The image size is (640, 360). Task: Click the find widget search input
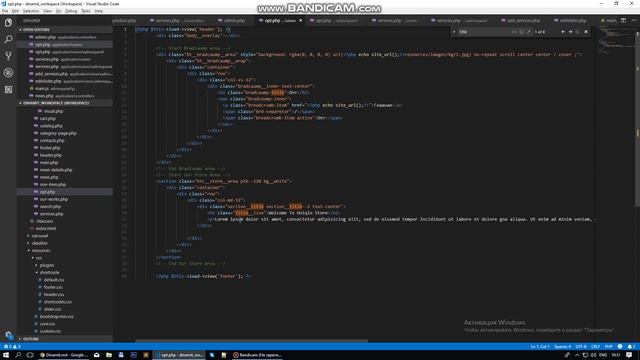tap(484, 32)
